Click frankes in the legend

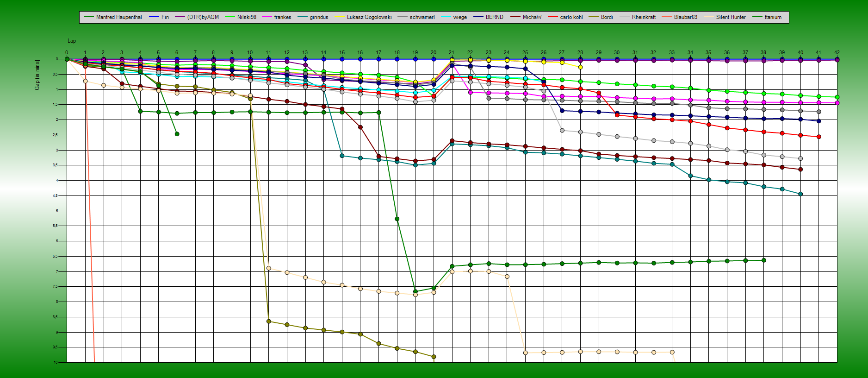(283, 17)
